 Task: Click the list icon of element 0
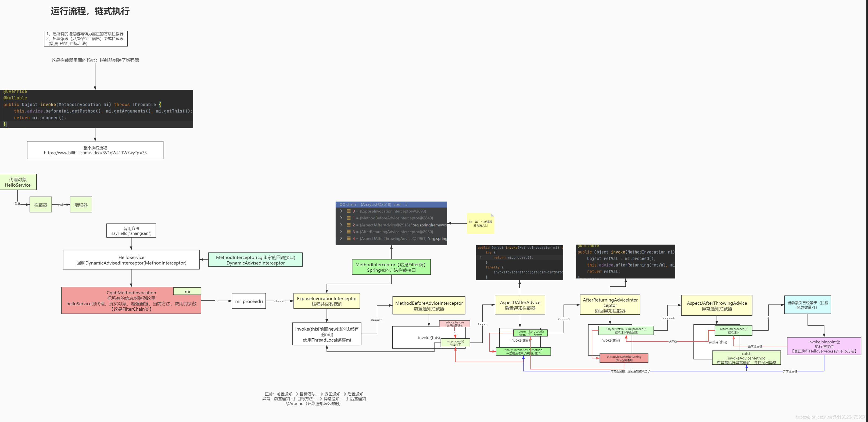pos(349,211)
